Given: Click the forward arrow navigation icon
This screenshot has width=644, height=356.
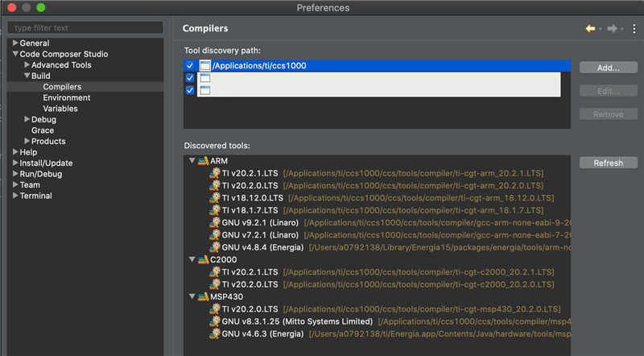Looking at the screenshot, I should [x=612, y=28].
